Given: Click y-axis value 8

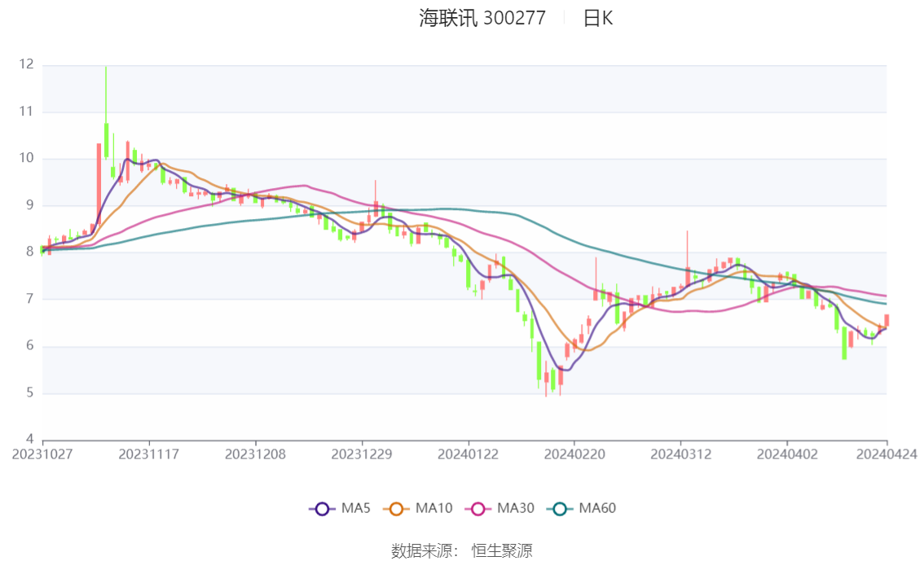Looking at the screenshot, I should 30,252.
